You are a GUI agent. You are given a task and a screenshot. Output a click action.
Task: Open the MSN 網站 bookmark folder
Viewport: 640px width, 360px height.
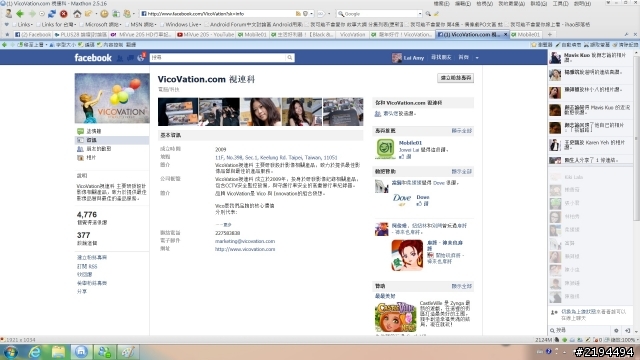pos(142,24)
